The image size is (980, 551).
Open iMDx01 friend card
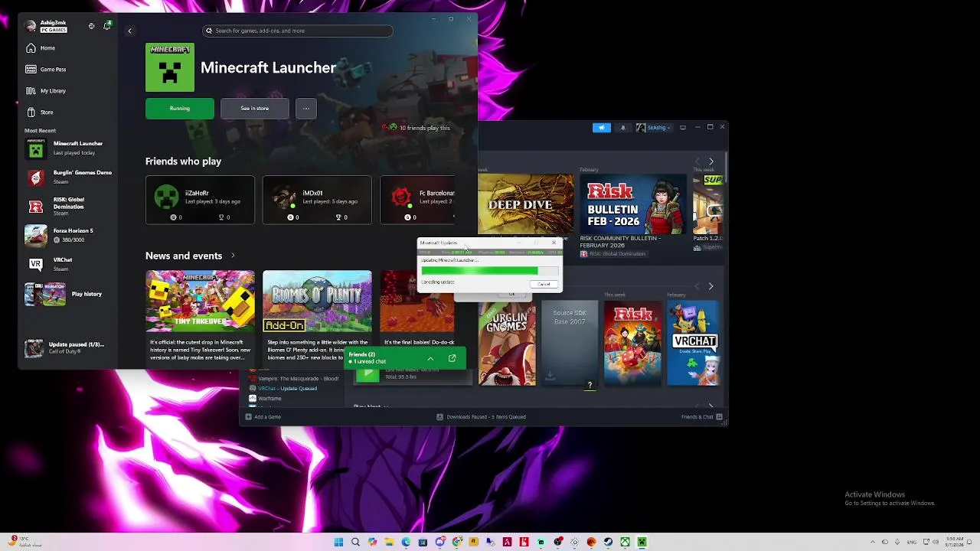coord(317,200)
